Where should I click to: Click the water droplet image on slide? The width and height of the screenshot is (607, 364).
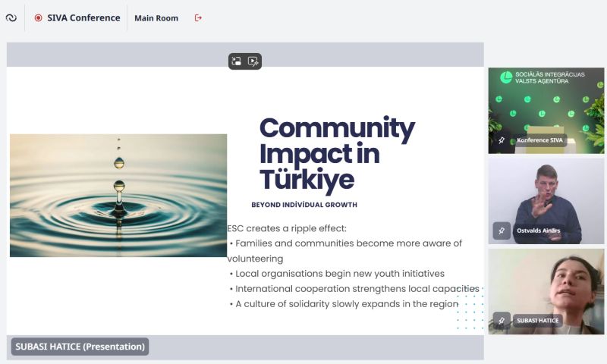(118, 195)
